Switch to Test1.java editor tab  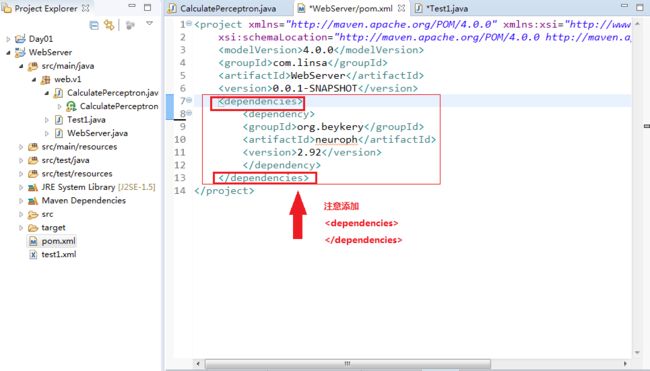[447, 8]
